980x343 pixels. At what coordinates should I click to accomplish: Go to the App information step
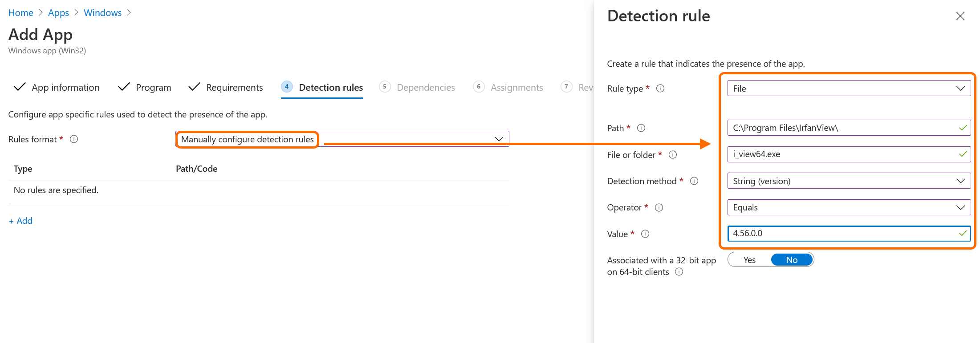pyautogui.click(x=57, y=88)
